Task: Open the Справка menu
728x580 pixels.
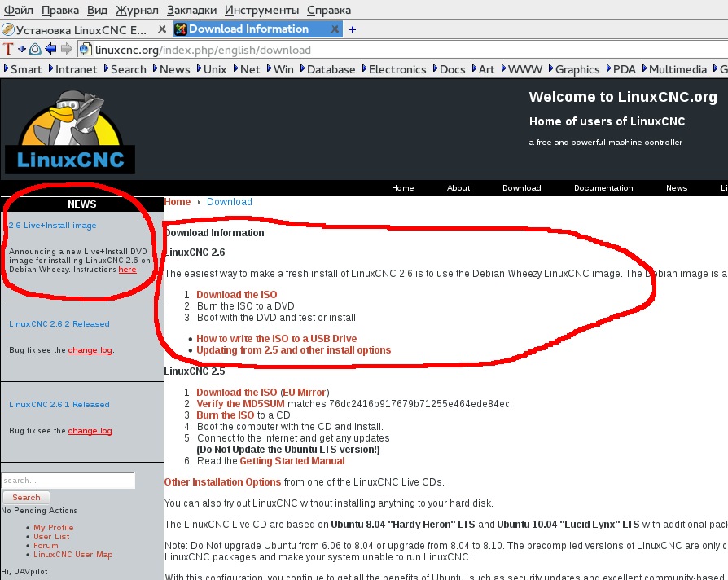Action: tap(329, 10)
